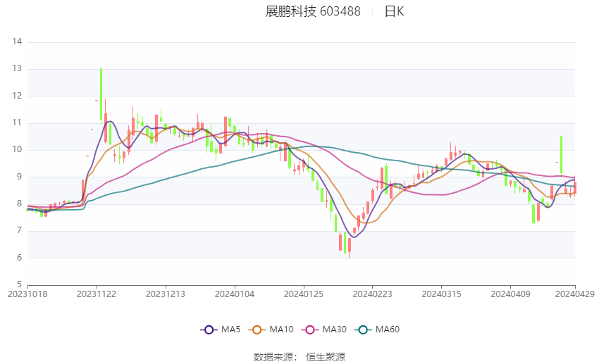Screen dimensions: 599x364
Task: Click the y-axis value 9
Action: (x=20, y=177)
